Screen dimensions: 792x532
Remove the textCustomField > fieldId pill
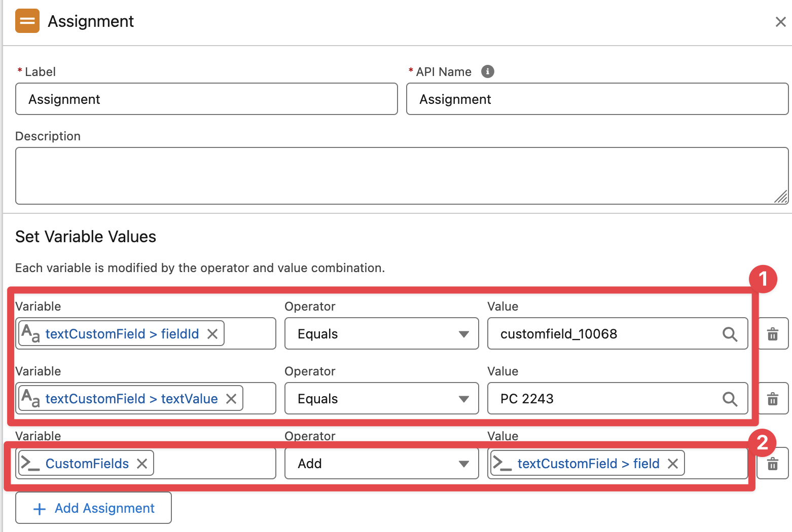click(x=212, y=334)
